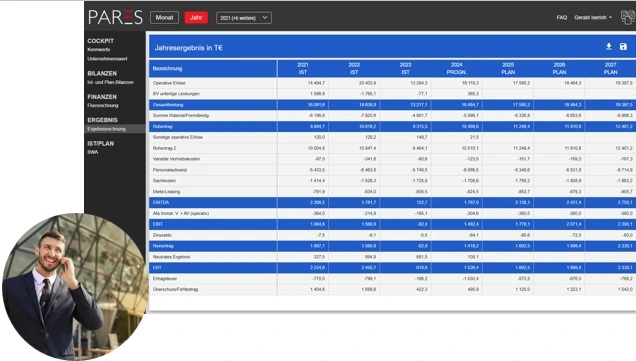Select Ist- und Plan-Bilanzen
This screenshot has height=361, width=636.
click(110, 82)
